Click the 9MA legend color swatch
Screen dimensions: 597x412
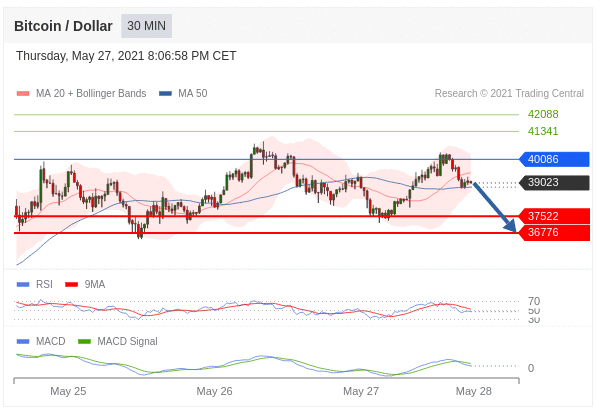click(x=72, y=284)
